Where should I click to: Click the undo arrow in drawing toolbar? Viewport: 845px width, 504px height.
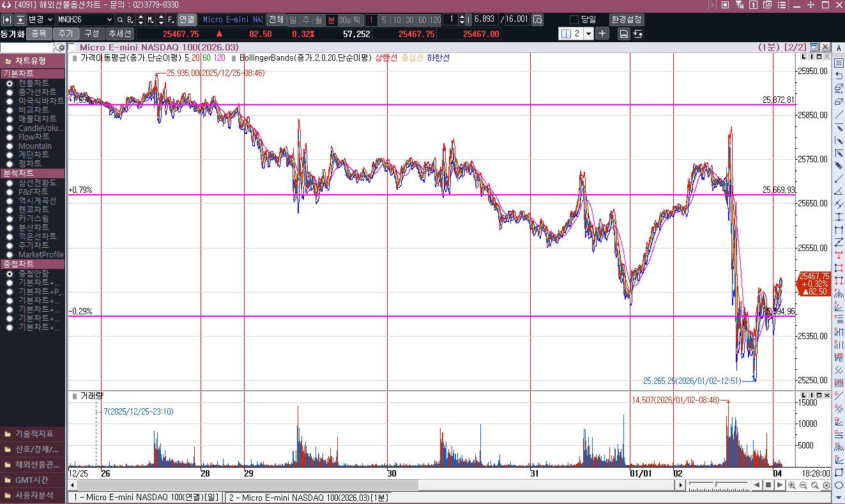pos(839,75)
